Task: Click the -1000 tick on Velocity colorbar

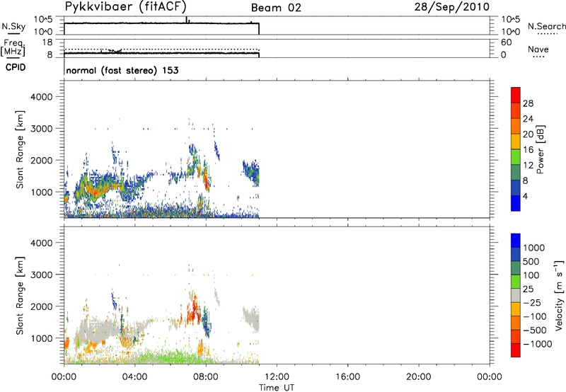Action: [x=537, y=344]
